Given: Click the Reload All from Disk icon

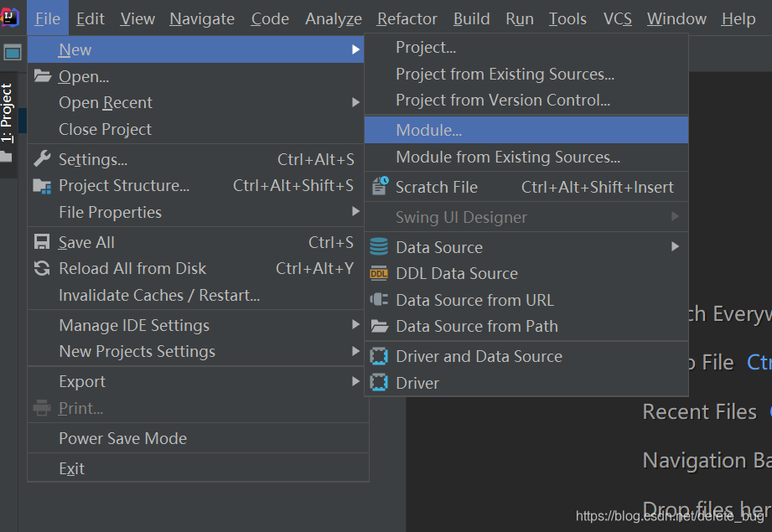Looking at the screenshot, I should click(x=42, y=269).
